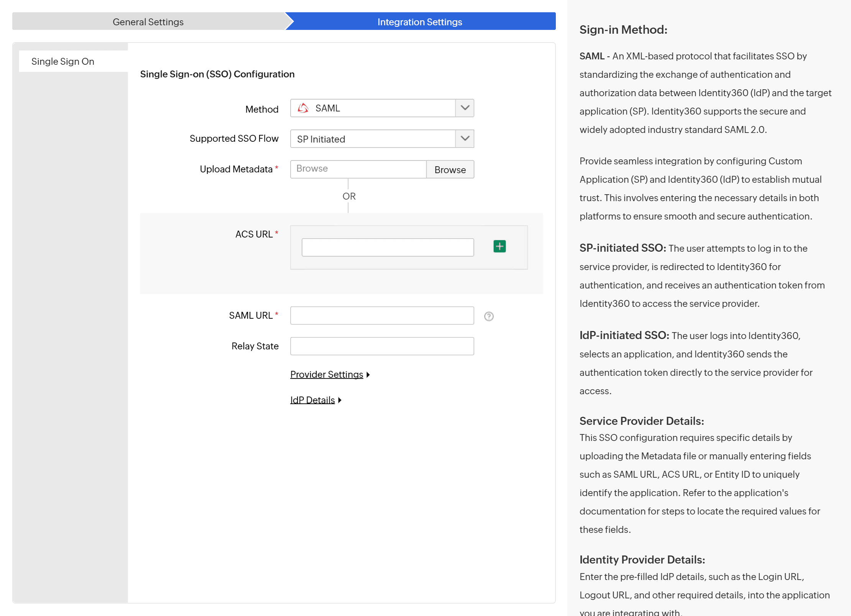851x616 pixels.
Task: Open the Provider Settings link
Action: 327,375
